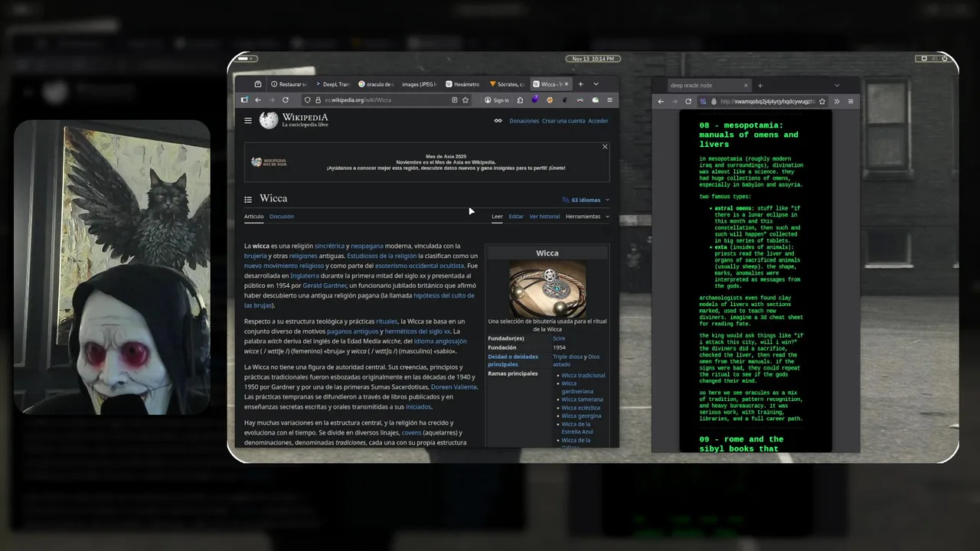Close the Wicca browser tab
The height and width of the screenshot is (551, 980).
pyautogui.click(x=567, y=84)
